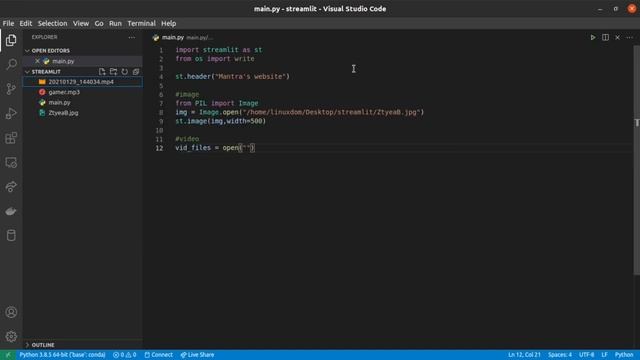The width and height of the screenshot is (640, 360).
Task: Open gamer.mp3 in file tree
Action: click(82, 92)
